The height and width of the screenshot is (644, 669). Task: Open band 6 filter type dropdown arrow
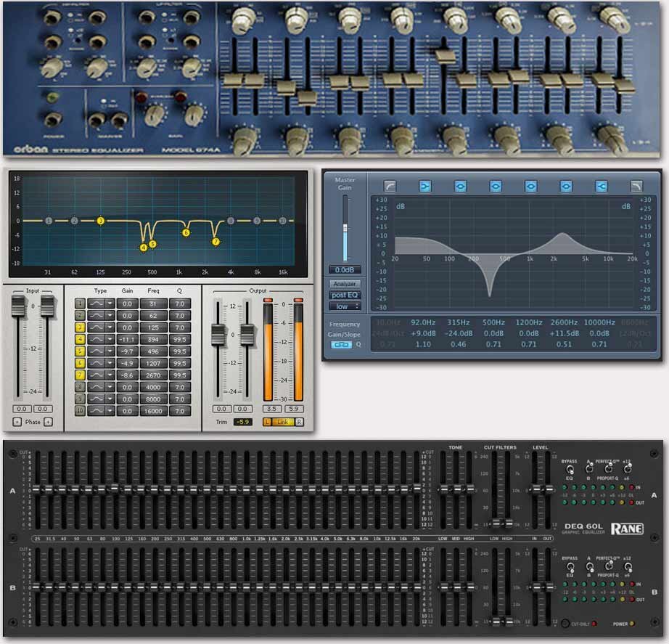[x=110, y=364]
